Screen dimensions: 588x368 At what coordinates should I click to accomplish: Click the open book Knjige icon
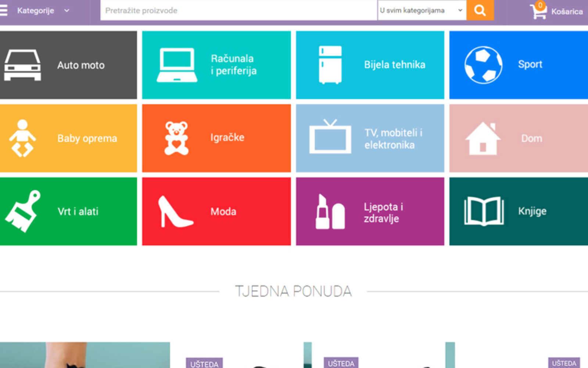(484, 211)
